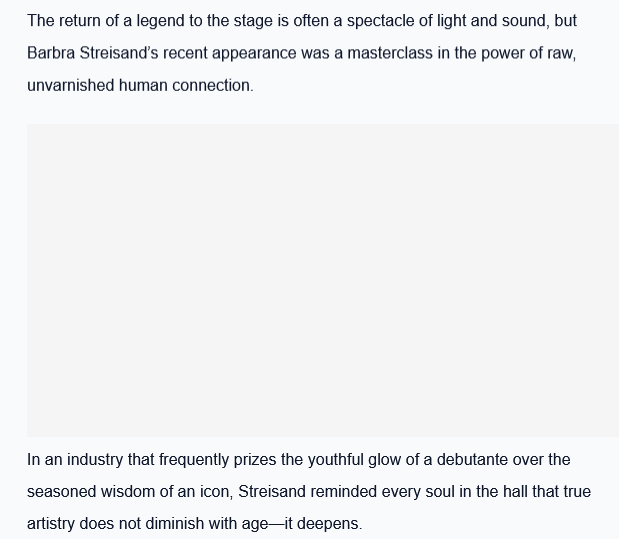
Task: Click the words "Barbra Streisand's" in first paragraph
Action: click(88, 53)
